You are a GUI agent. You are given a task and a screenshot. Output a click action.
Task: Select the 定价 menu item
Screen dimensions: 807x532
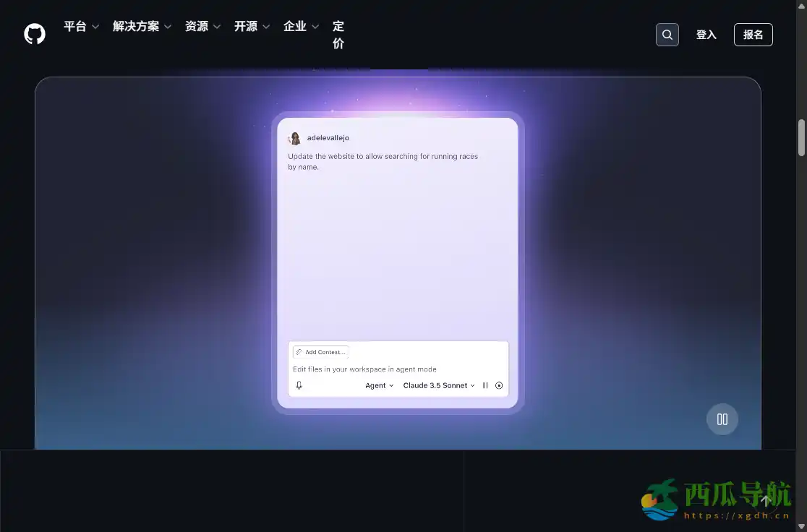click(x=338, y=35)
